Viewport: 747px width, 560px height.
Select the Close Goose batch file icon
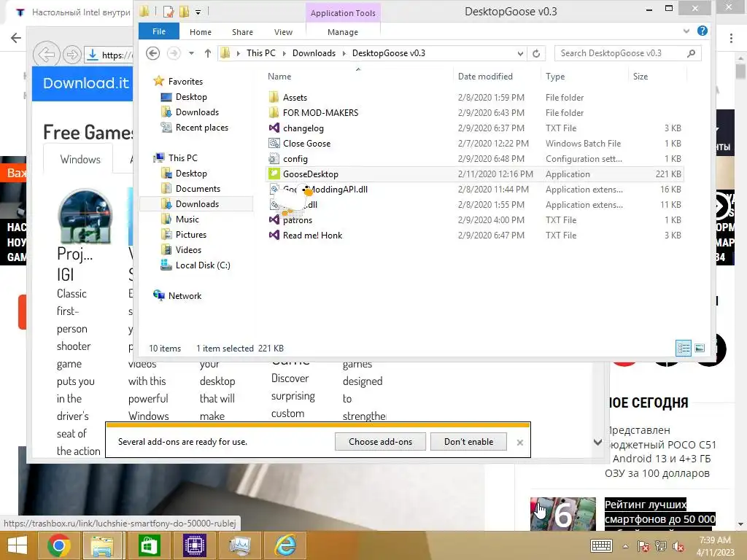click(x=274, y=144)
